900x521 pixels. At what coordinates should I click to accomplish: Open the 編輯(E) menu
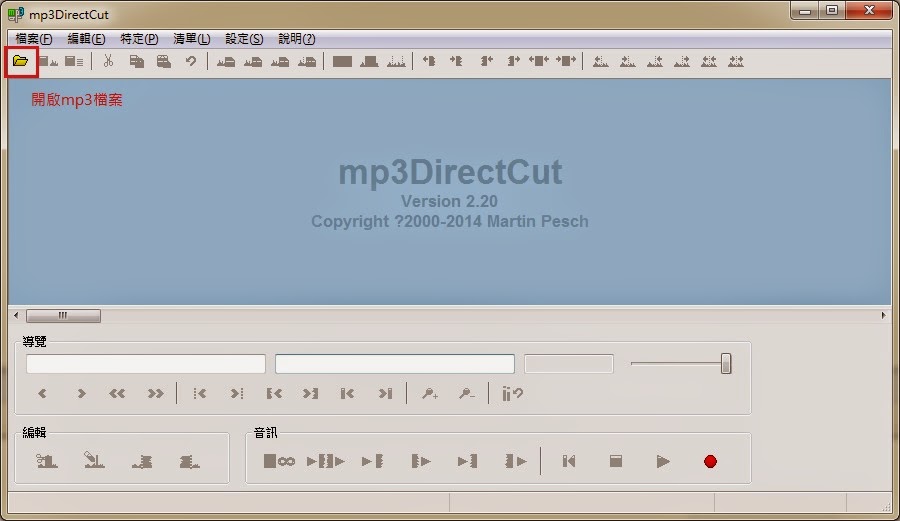(x=86, y=39)
